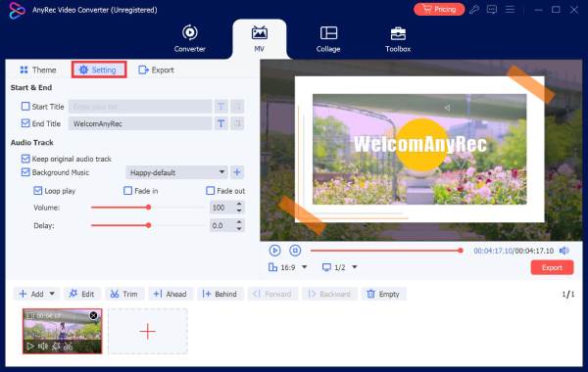
Task: Select the video clip thumbnail
Action: click(x=63, y=331)
